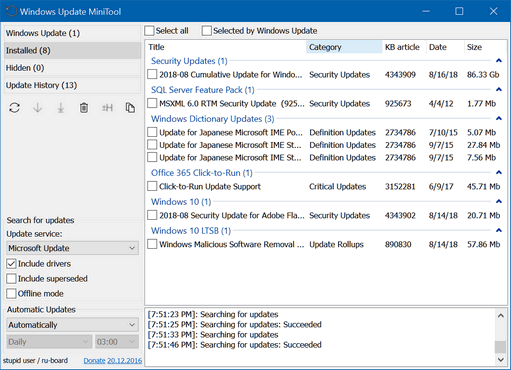Open the Update service dropdown
The width and height of the screenshot is (511, 370).
pos(72,248)
